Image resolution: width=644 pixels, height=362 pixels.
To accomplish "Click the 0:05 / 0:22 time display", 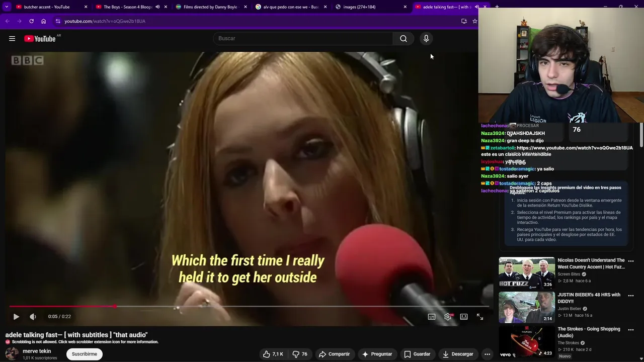I will click(x=59, y=317).
